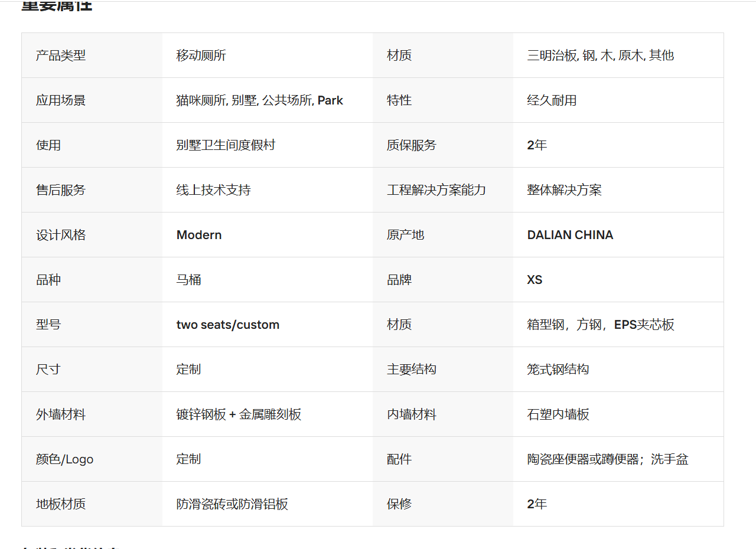Click the '保修' attribute label
756x549 pixels.
tap(399, 504)
